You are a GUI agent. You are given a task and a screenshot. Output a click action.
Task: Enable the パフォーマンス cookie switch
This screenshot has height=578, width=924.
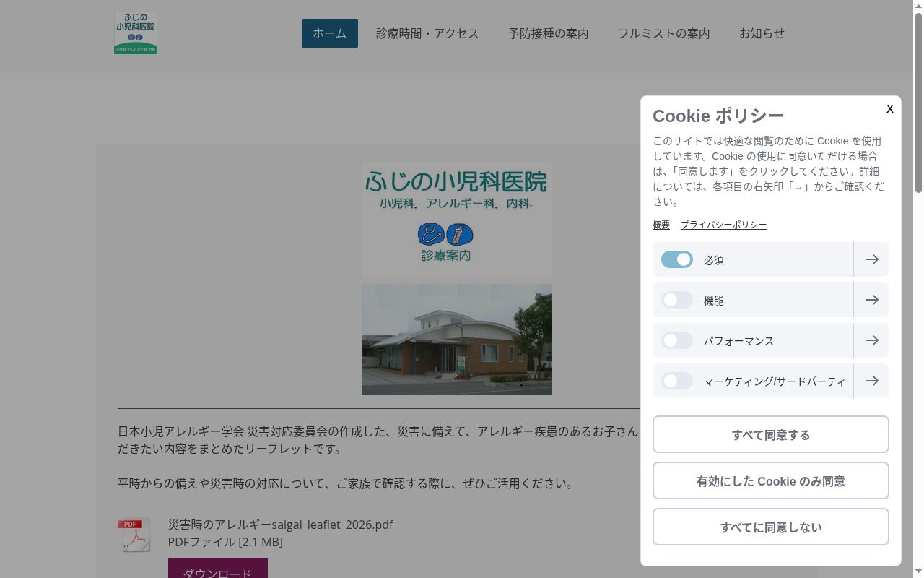pos(677,340)
